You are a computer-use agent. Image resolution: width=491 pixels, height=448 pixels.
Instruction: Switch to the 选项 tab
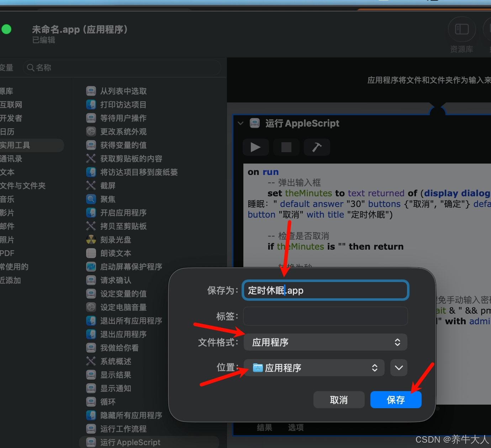pos(296,427)
